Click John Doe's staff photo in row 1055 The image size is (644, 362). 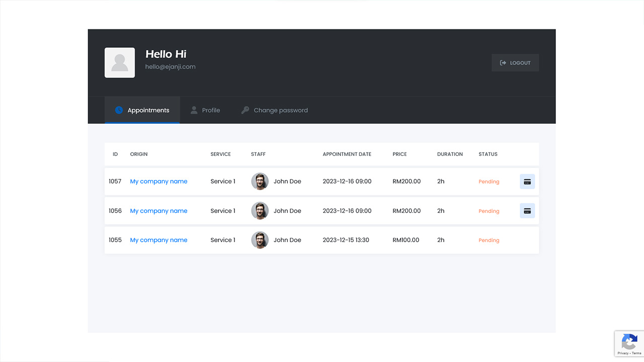[x=260, y=240]
